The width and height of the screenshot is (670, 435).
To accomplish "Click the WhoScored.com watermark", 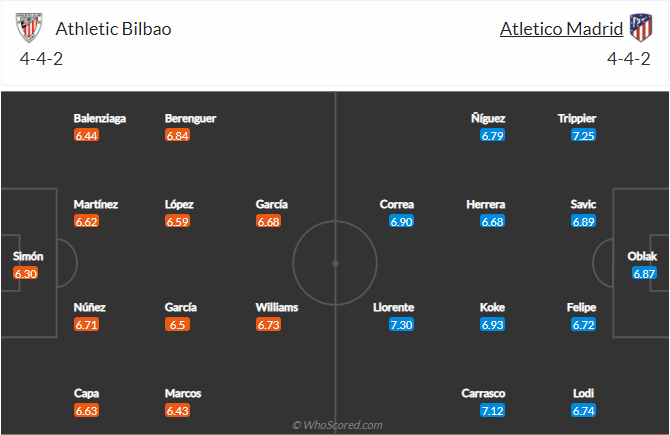I will click(338, 425).
